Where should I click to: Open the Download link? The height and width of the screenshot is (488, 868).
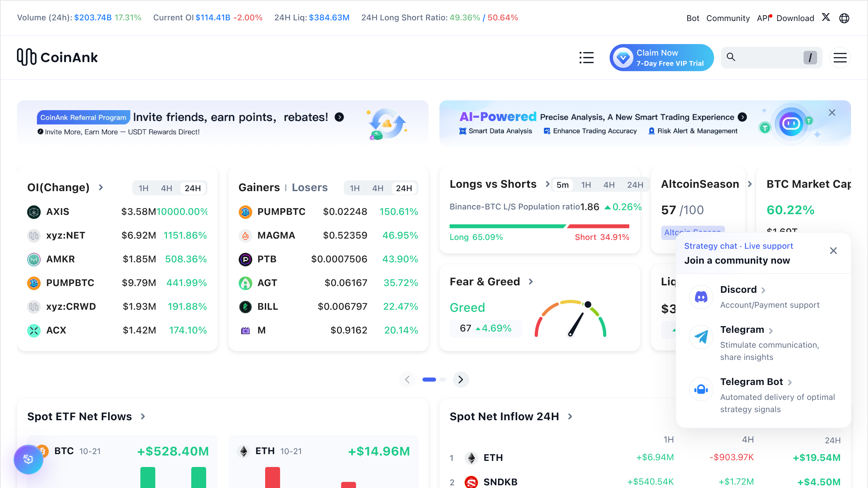point(795,18)
